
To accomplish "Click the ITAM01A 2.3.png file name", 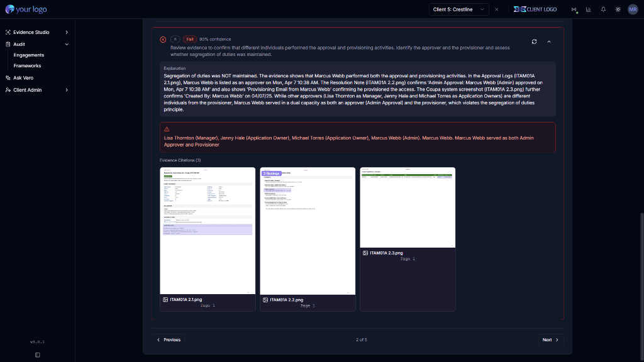I will [387, 253].
